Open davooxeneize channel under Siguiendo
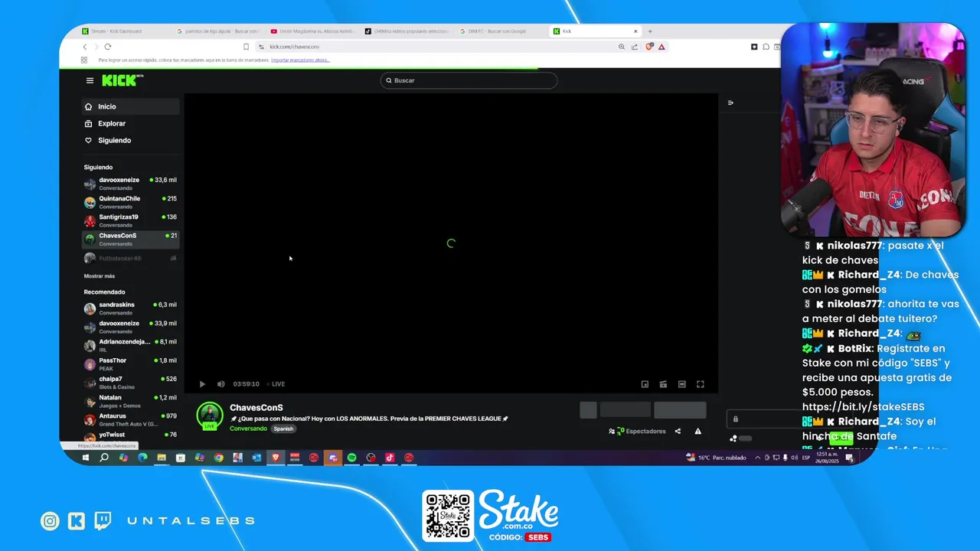 pyautogui.click(x=130, y=184)
